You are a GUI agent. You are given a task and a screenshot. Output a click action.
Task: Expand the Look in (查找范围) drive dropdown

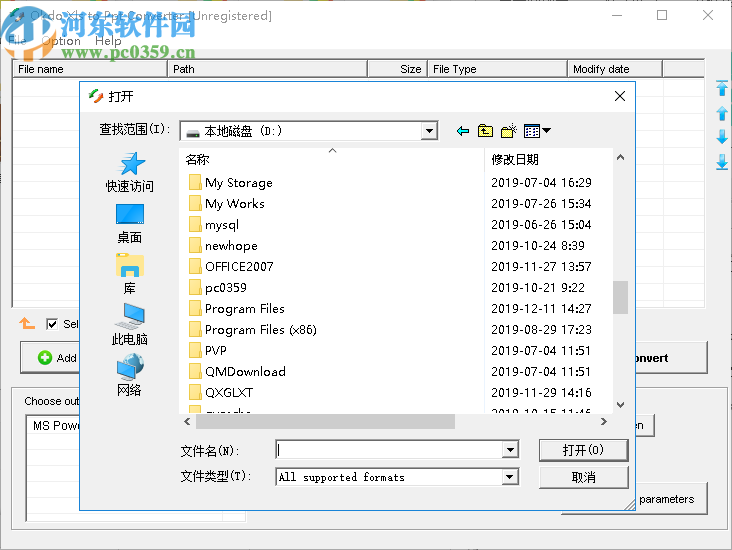(x=429, y=131)
